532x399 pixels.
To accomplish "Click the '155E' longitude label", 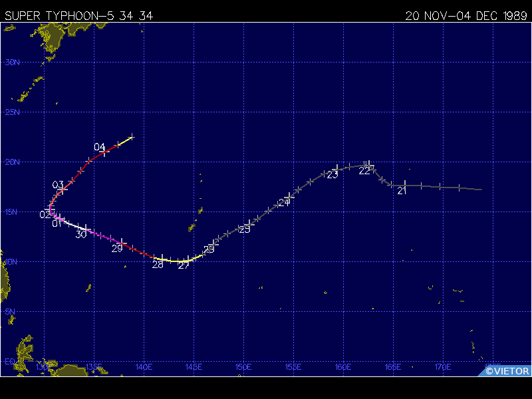I will point(293,367).
